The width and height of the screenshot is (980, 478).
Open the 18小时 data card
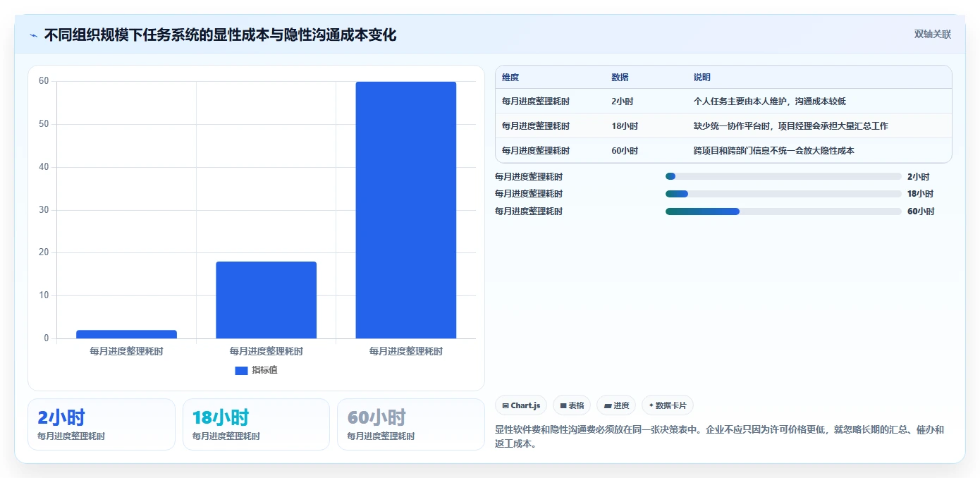point(256,424)
